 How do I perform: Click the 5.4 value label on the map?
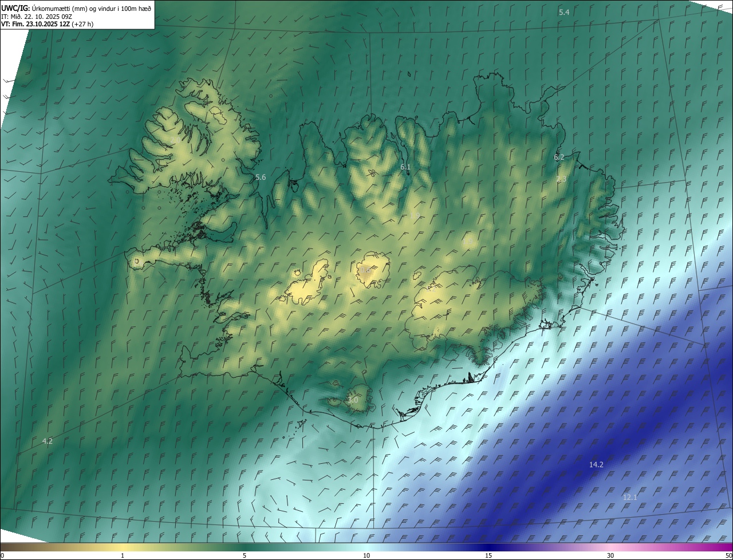click(x=564, y=12)
